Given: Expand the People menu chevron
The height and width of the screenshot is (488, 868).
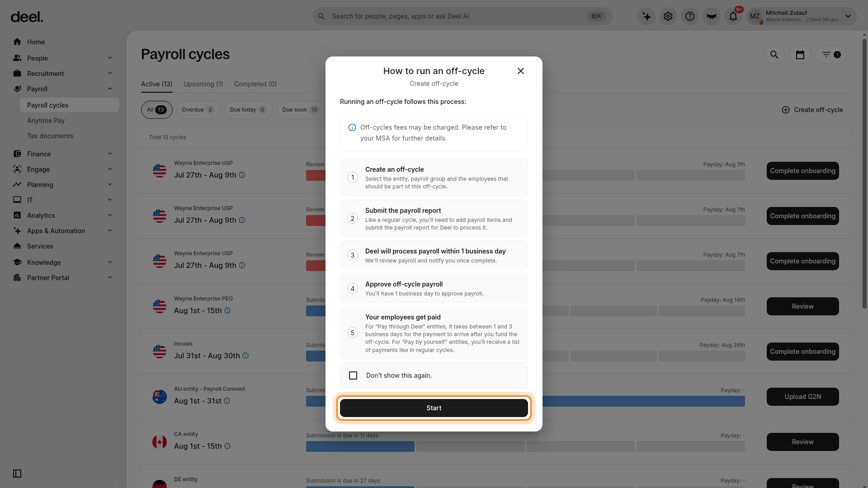Looking at the screenshot, I should (110, 58).
